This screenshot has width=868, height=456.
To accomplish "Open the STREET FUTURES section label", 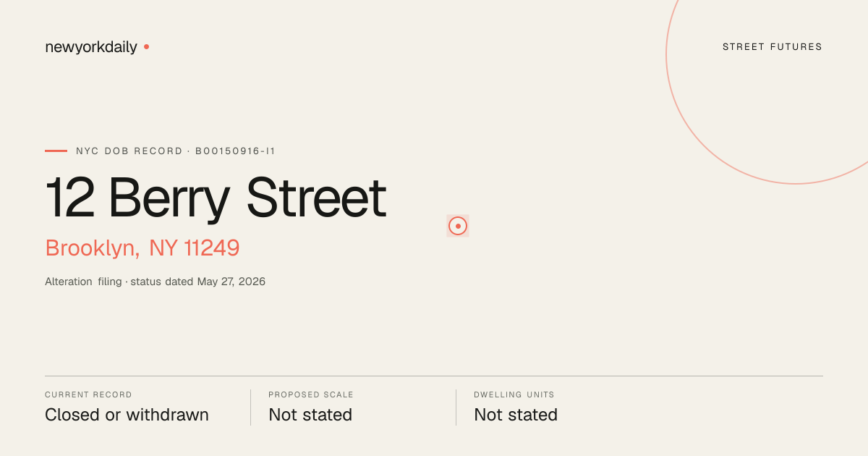I will [773, 47].
